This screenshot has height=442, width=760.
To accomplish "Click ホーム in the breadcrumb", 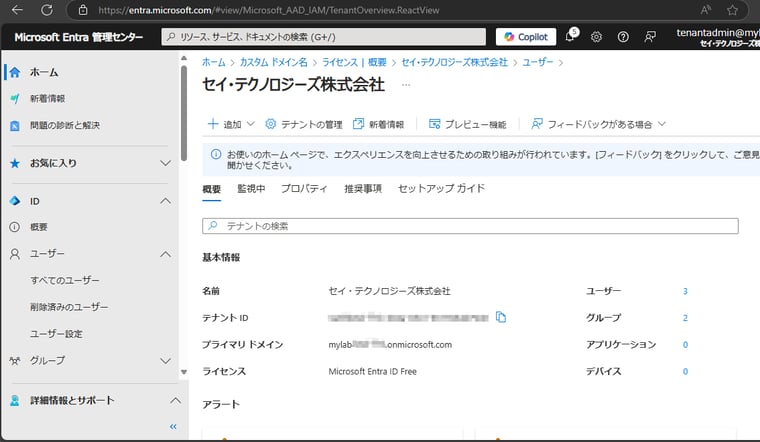I will tap(213, 62).
